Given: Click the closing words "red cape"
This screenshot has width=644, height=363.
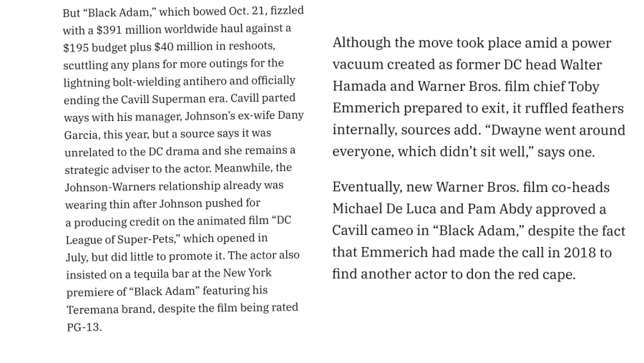Looking at the screenshot, I should pos(545,274).
